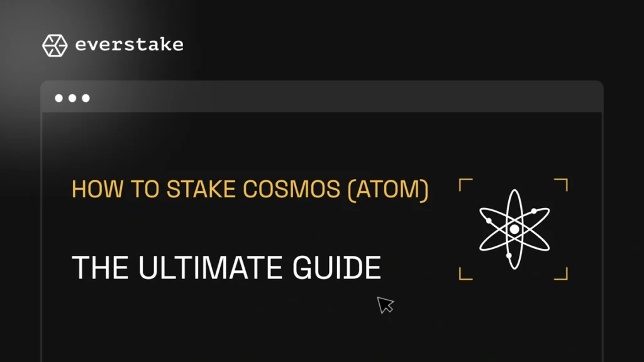Click the bottom-left yellow corner bracket
Viewport: 644px width, 362px height.
(x=464, y=274)
